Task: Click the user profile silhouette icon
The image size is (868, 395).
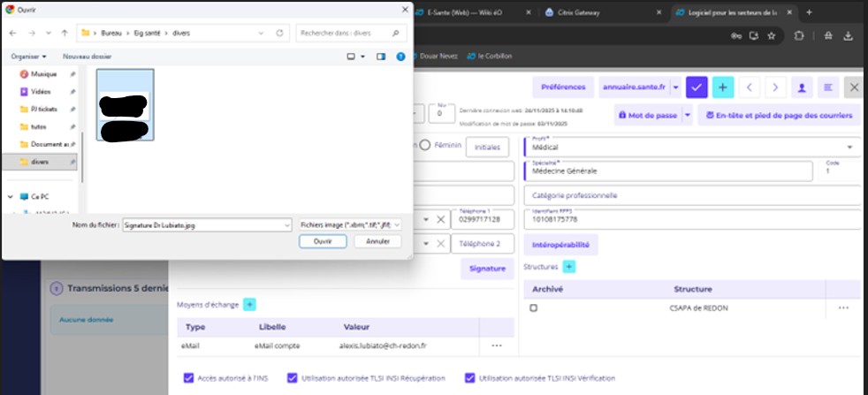Action: tap(802, 87)
